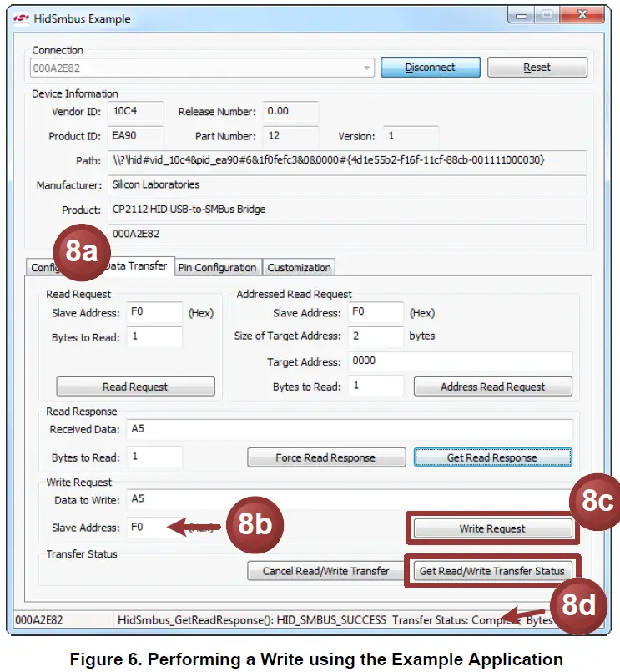Click the Part Number field showing 12

click(x=290, y=136)
